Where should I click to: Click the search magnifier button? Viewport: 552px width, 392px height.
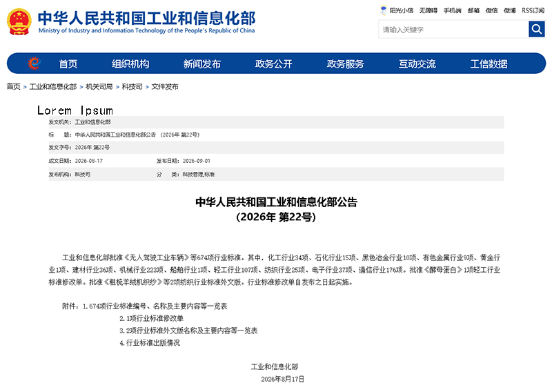[537, 29]
